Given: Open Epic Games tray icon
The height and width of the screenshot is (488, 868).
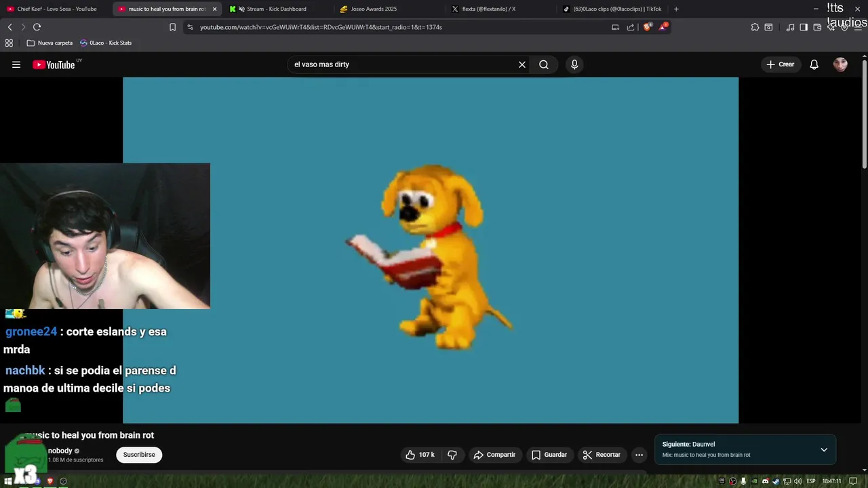Looking at the screenshot, I should [722, 481].
